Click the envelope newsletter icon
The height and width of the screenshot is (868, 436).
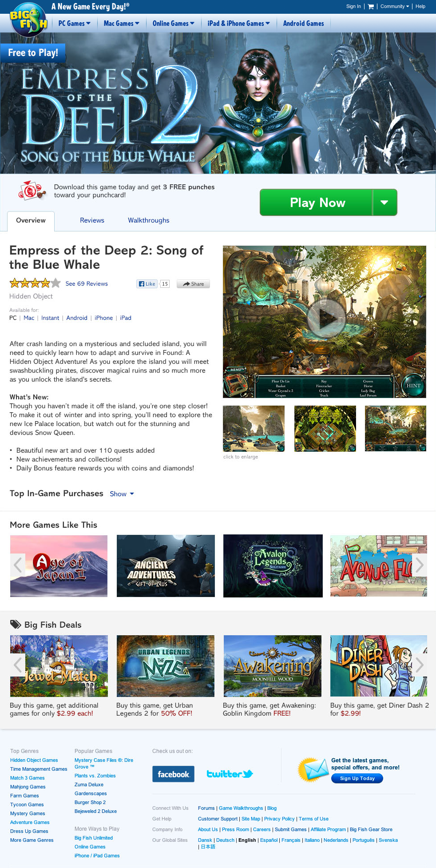click(313, 770)
